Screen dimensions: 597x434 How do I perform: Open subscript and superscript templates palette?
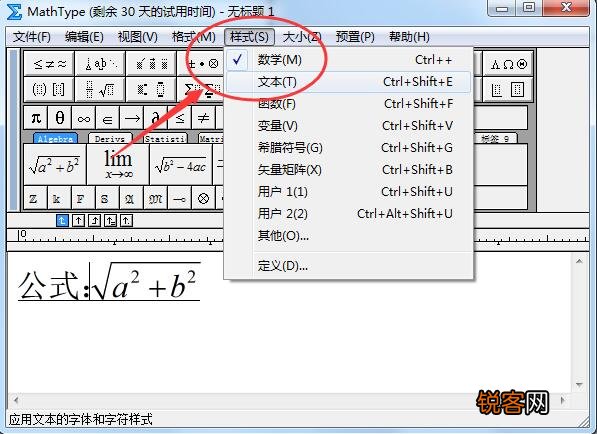(151, 89)
